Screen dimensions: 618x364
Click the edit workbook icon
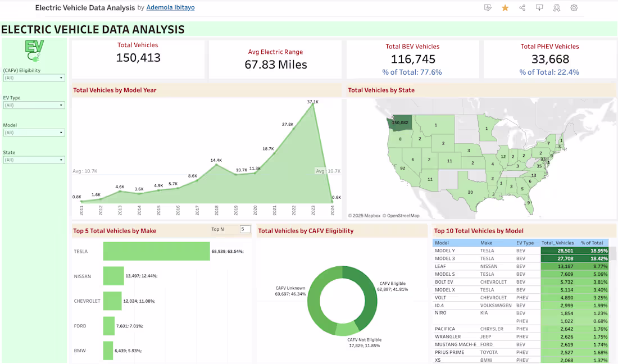point(488,8)
